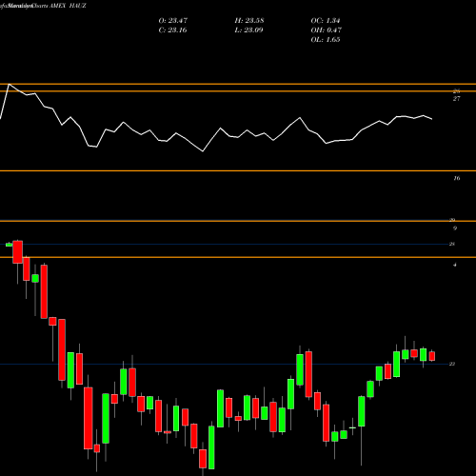Click the first large red candlestick at chart start
This screenshot has width=476, height=476.
point(17,252)
